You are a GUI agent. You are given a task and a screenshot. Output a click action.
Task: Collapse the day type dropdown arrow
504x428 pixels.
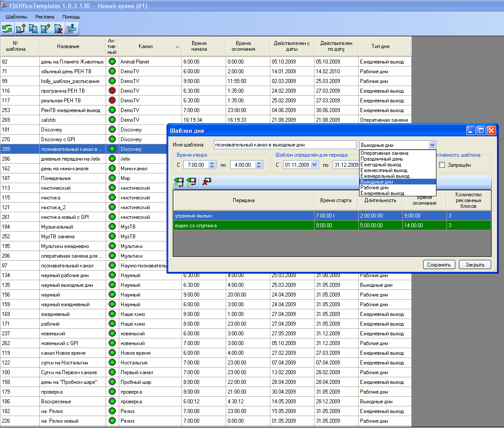click(x=432, y=145)
